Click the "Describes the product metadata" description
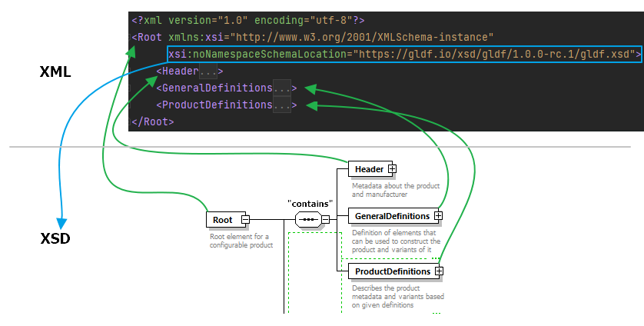 tap(397, 297)
